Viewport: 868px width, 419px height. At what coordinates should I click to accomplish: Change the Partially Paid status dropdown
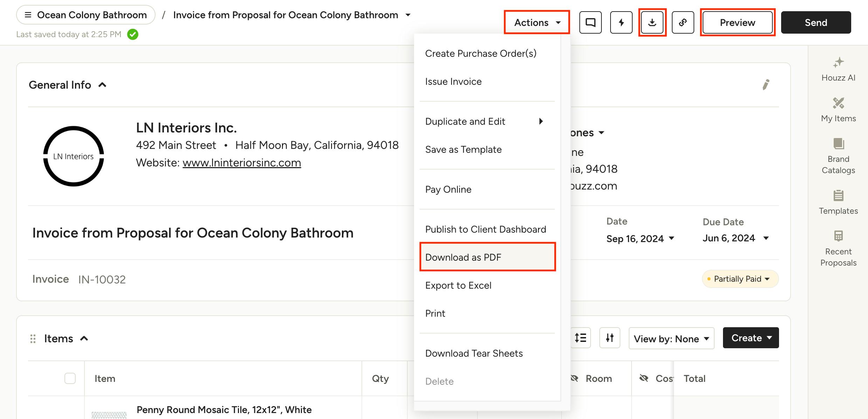[x=740, y=279]
